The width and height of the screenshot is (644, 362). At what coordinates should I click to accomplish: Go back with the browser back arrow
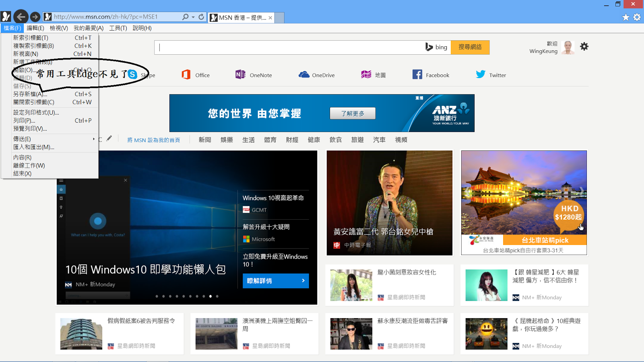21,17
